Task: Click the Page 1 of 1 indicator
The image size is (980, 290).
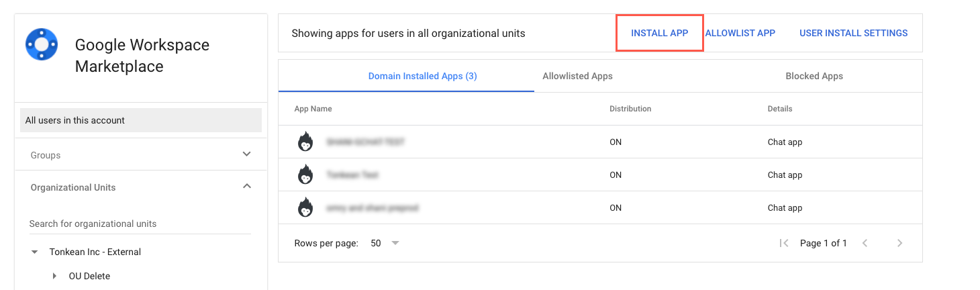Action: tap(824, 243)
